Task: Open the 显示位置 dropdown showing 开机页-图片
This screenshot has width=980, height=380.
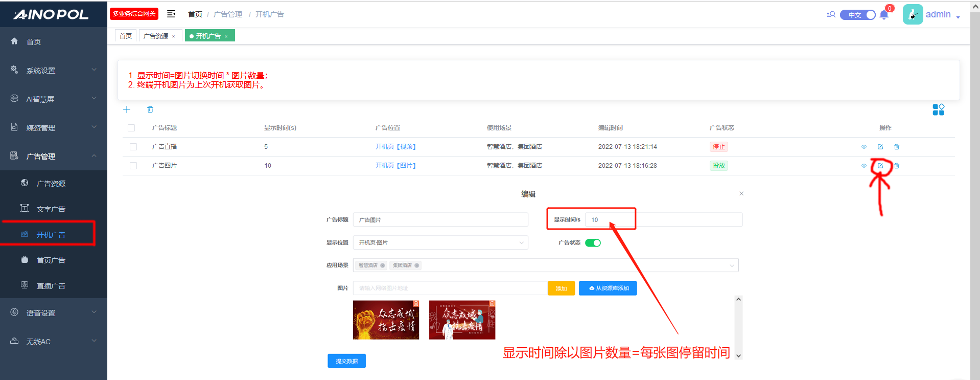Action: (x=440, y=242)
